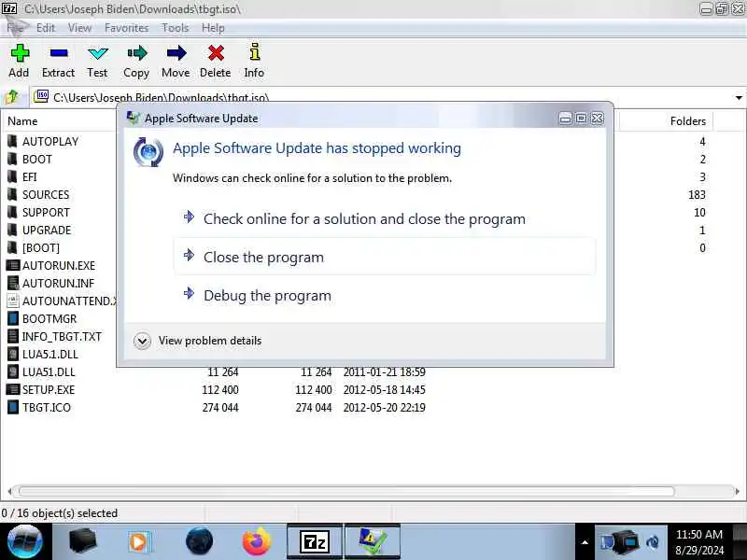Open the Edit menu

pos(46,28)
